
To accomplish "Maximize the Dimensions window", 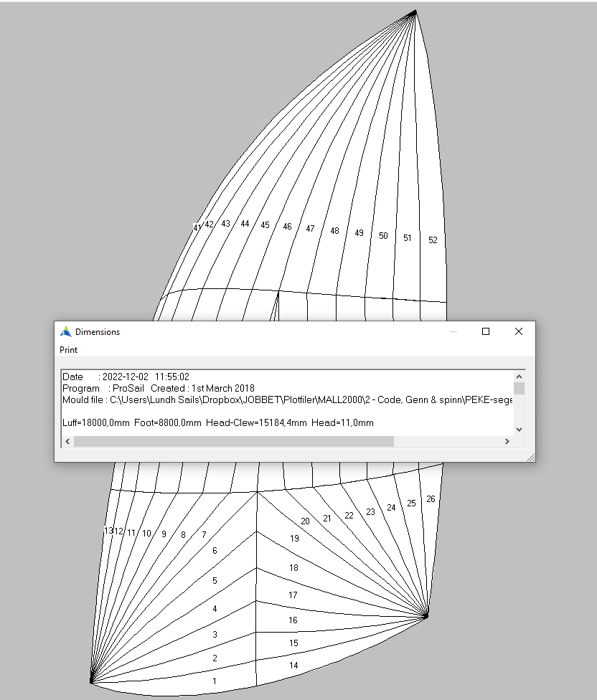I will pyautogui.click(x=486, y=331).
